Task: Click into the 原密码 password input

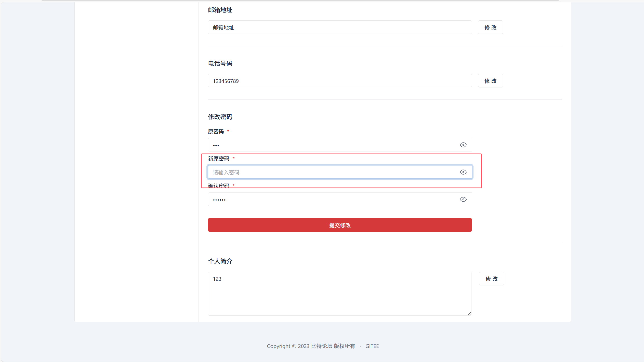Action: (331, 145)
